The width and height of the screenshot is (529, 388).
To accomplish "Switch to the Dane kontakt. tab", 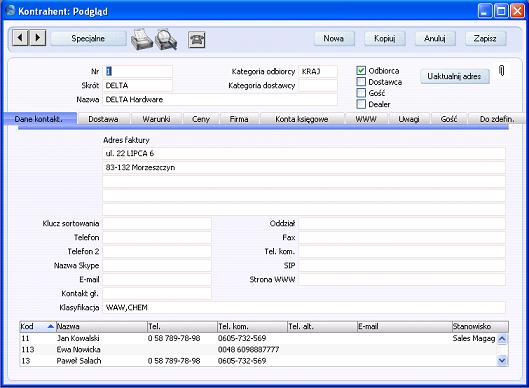I will click(x=40, y=119).
